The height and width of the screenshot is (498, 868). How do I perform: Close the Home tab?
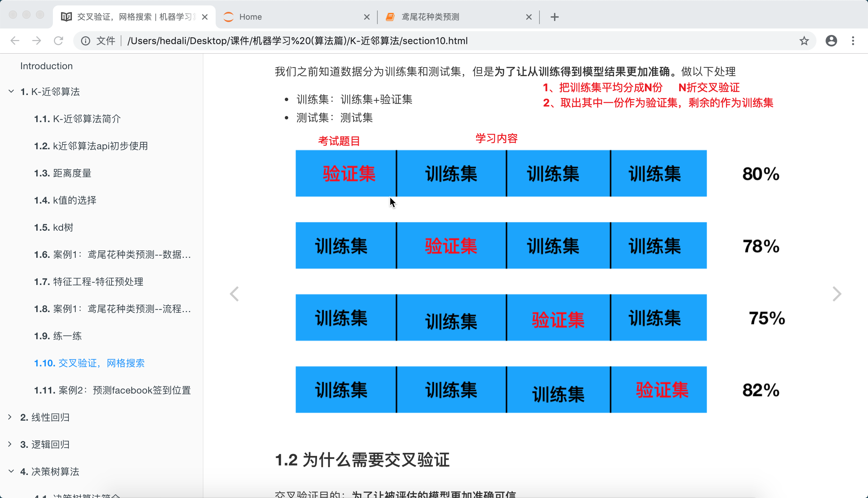[x=367, y=17]
